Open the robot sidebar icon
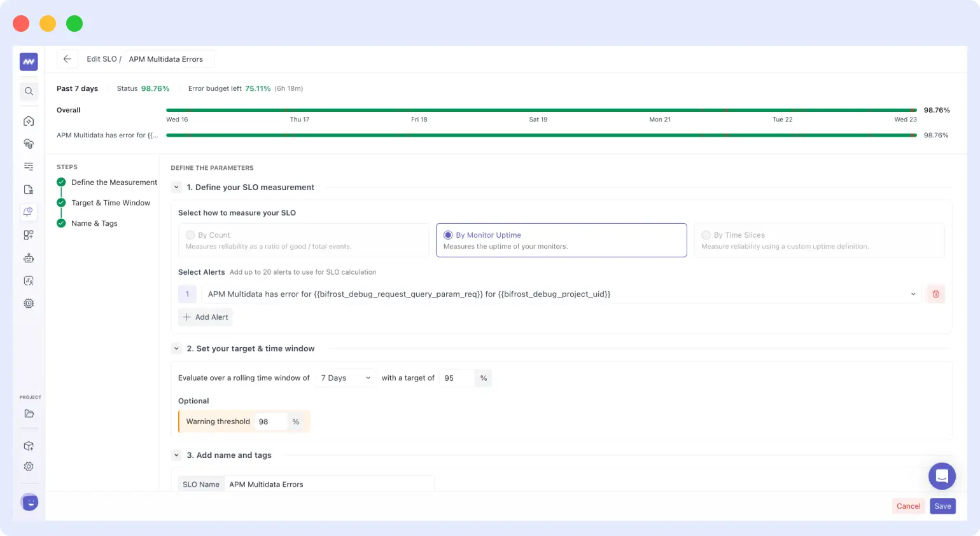 coord(29,258)
